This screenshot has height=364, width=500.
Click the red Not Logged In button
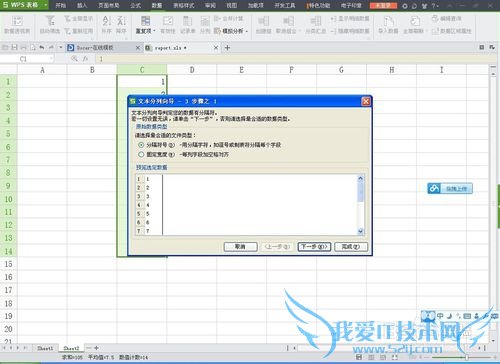click(x=384, y=5)
